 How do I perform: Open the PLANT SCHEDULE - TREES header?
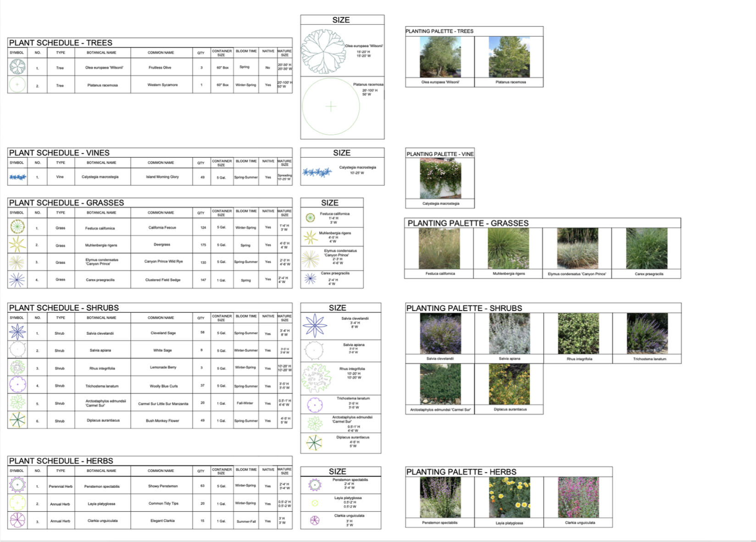[60, 42]
